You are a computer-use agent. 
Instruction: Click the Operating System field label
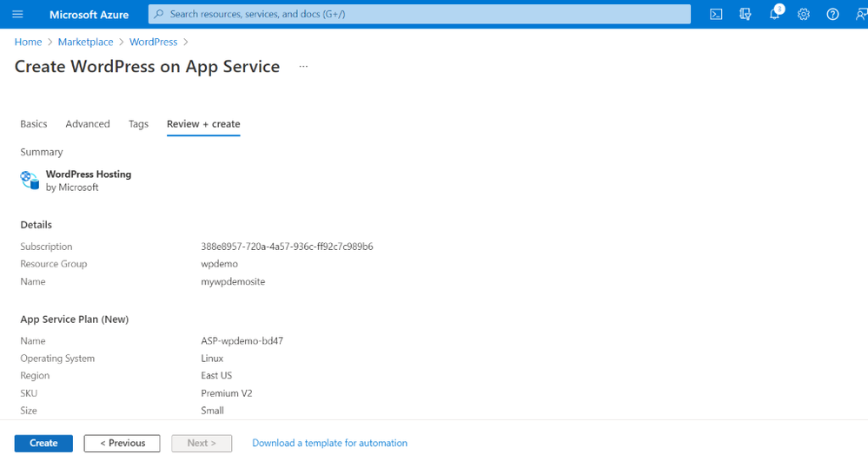pos(57,359)
